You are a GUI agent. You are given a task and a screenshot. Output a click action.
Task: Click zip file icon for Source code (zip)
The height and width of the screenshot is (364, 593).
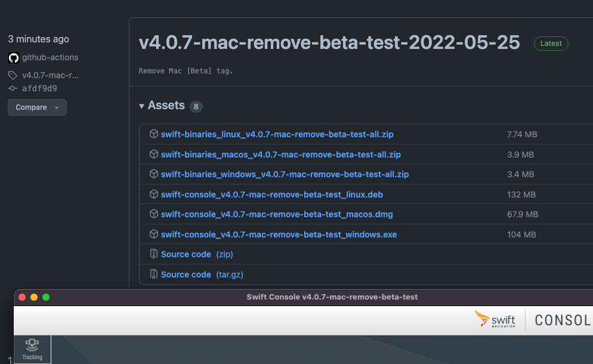click(153, 254)
